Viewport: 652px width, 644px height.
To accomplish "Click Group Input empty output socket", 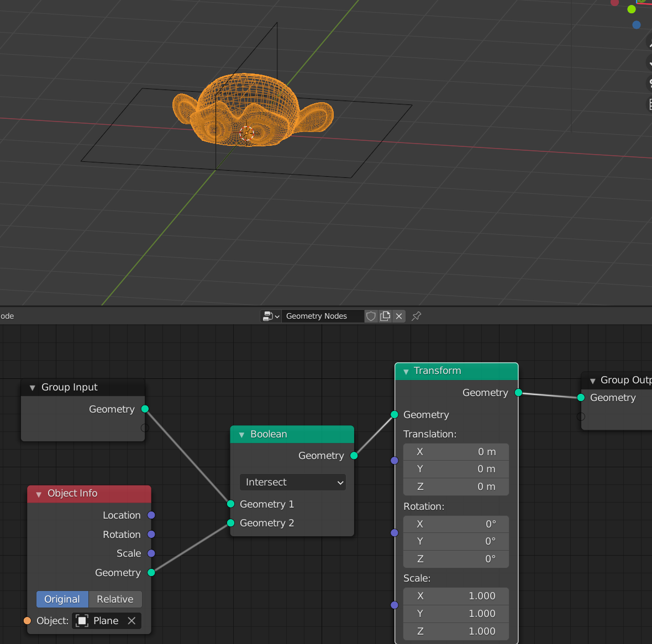I will click(x=145, y=428).
